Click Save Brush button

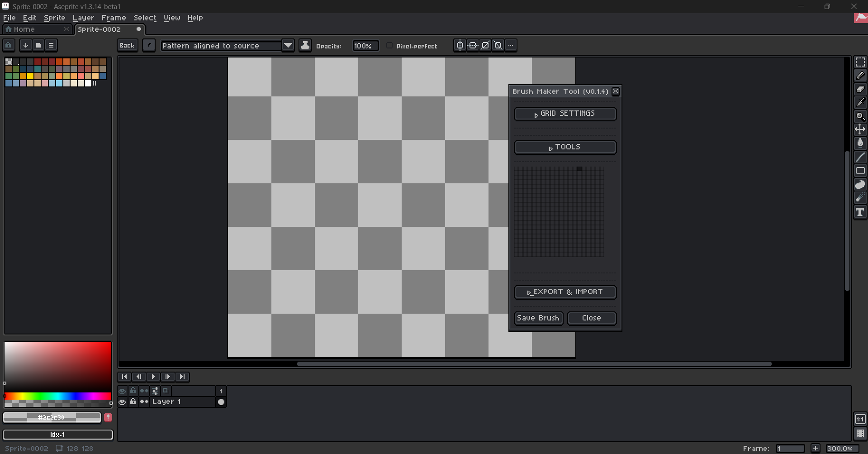click(538, 318)
